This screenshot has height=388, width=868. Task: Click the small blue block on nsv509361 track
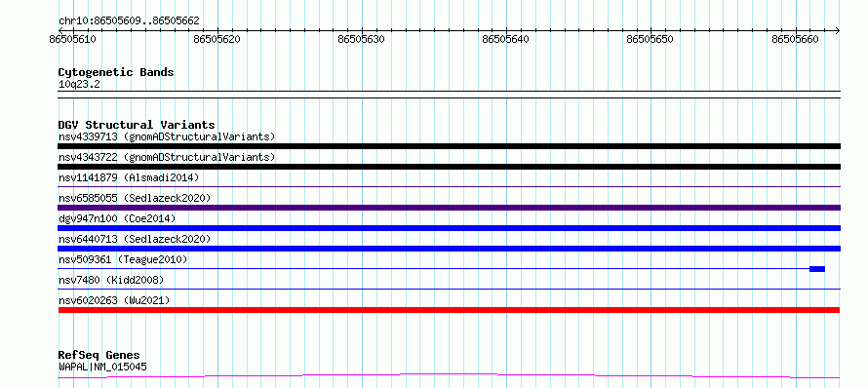(x=817, y=269)
